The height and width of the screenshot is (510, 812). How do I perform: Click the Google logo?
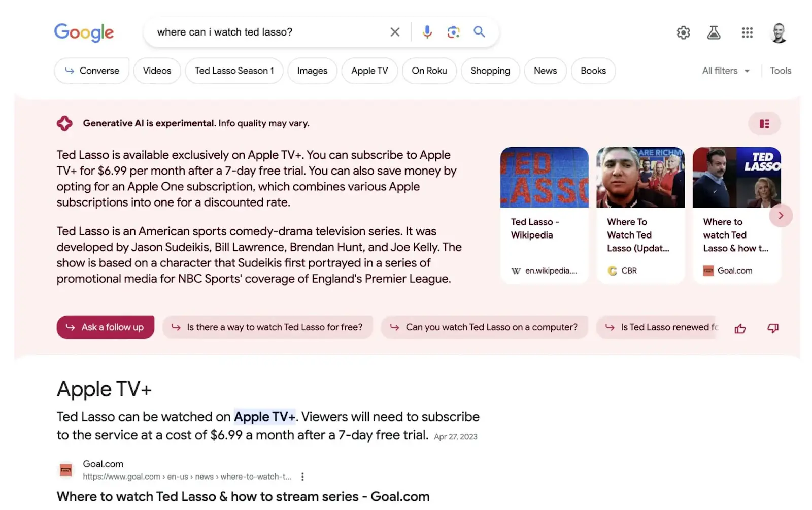click(x=84, y=32)
